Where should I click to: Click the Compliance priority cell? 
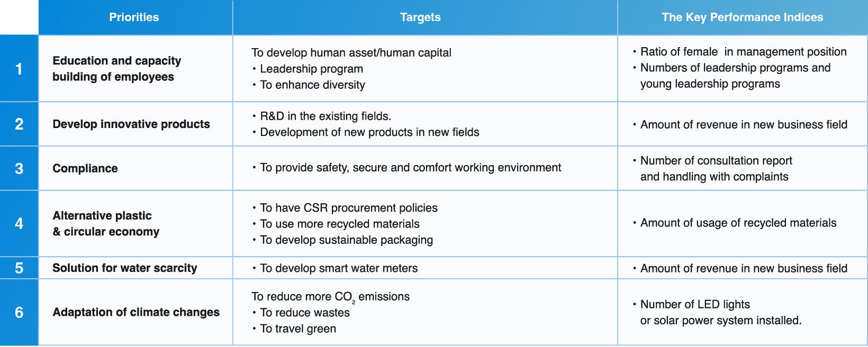tap(85, 169)
